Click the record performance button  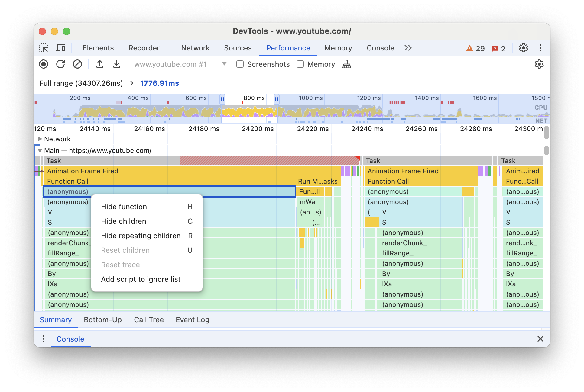coord(44,64)
